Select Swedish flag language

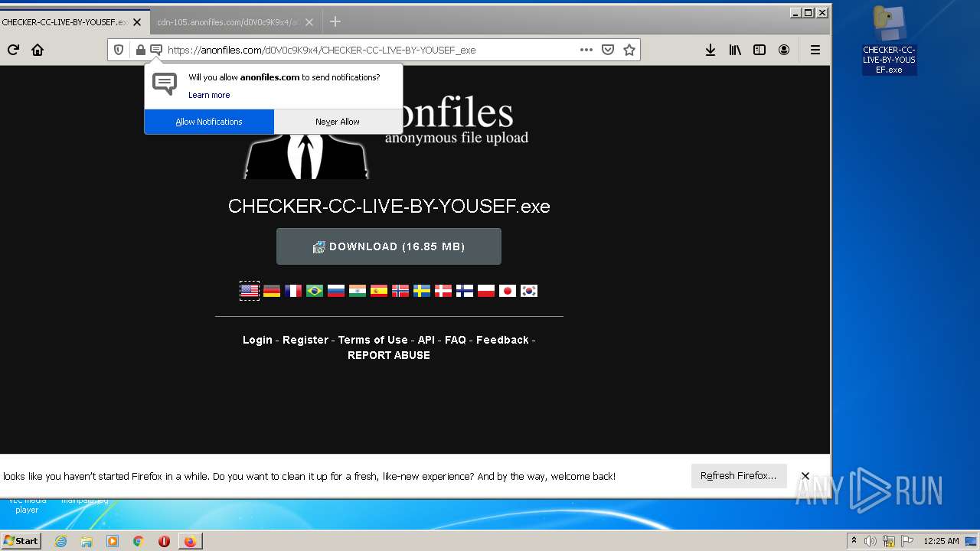pyautogui.click(x=422, y=291)
